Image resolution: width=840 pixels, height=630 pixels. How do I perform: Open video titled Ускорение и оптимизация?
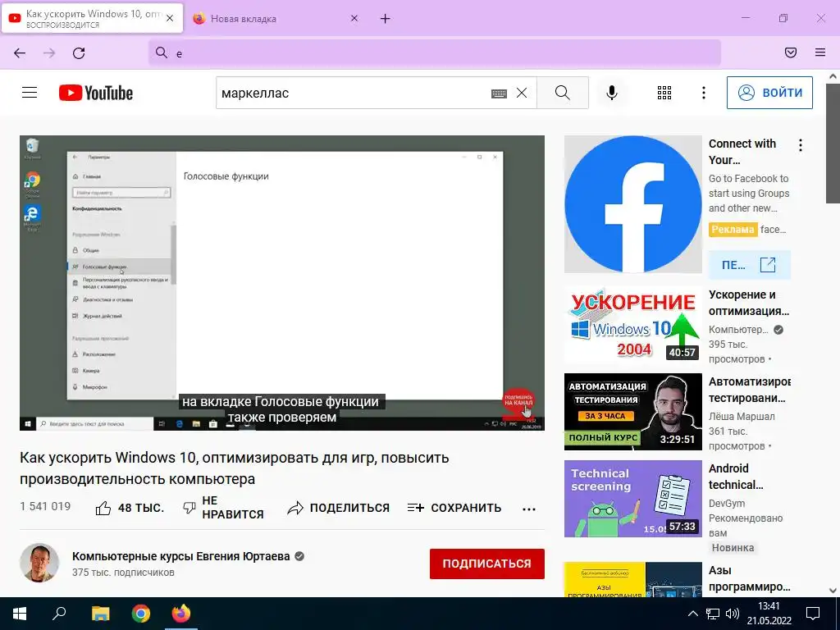749,303
